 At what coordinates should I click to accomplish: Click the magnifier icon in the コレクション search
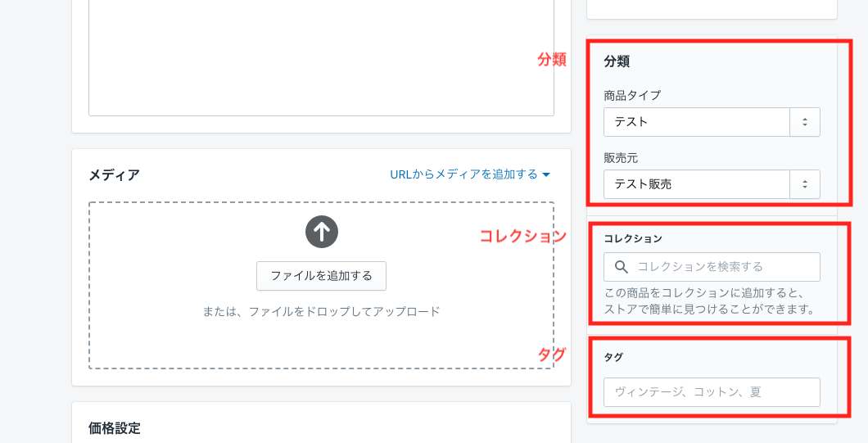tap(622, 267)
